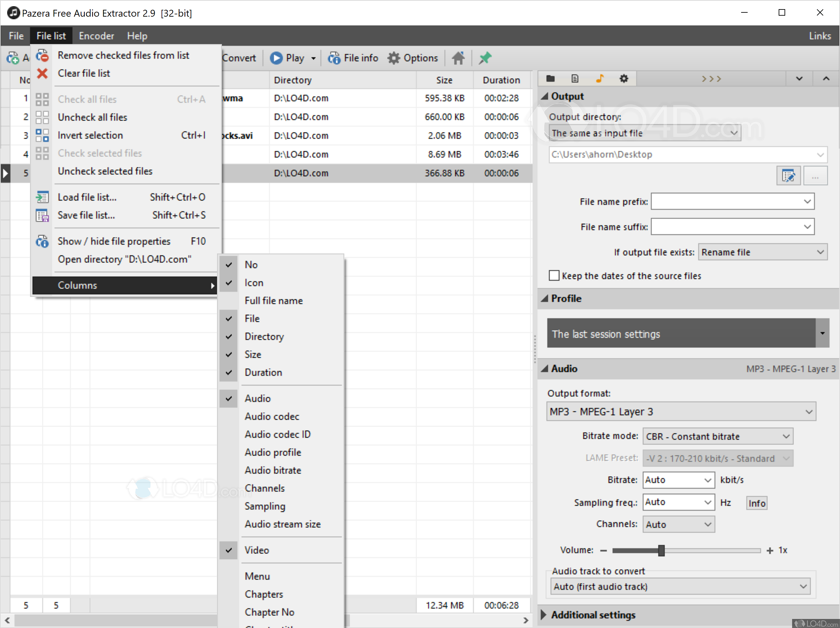Enable Keep the dates of source files

[x=554, y=276]
